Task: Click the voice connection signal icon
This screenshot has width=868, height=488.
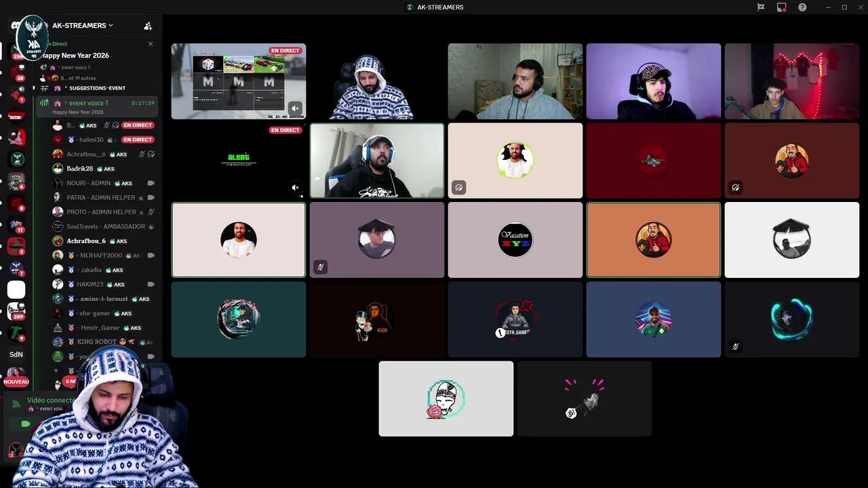Action: pos(16,404)
